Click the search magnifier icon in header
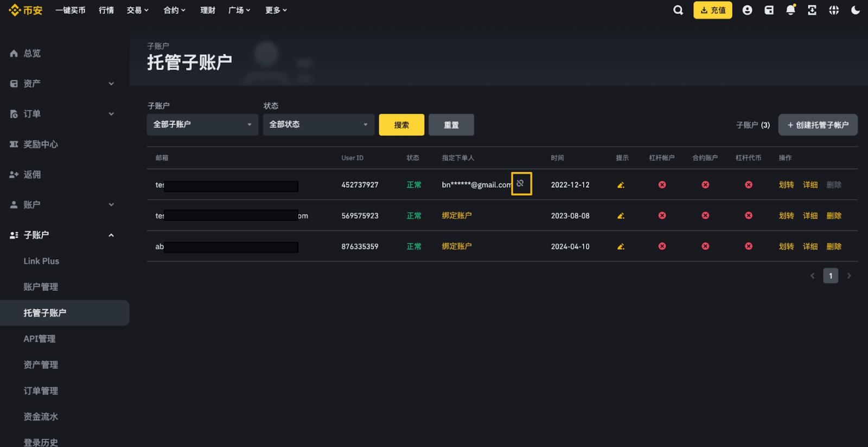Viewport: 868px width, 447px height. [x=678, y=10]
